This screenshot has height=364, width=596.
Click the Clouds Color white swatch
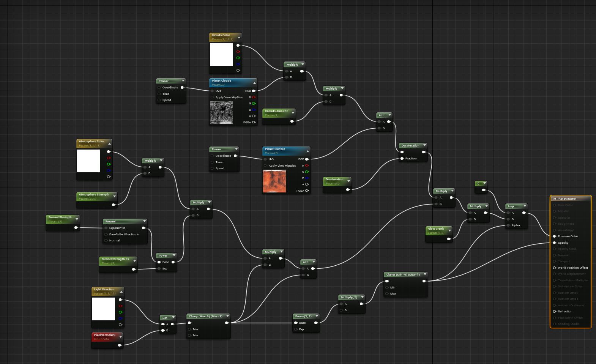point(221,55)
